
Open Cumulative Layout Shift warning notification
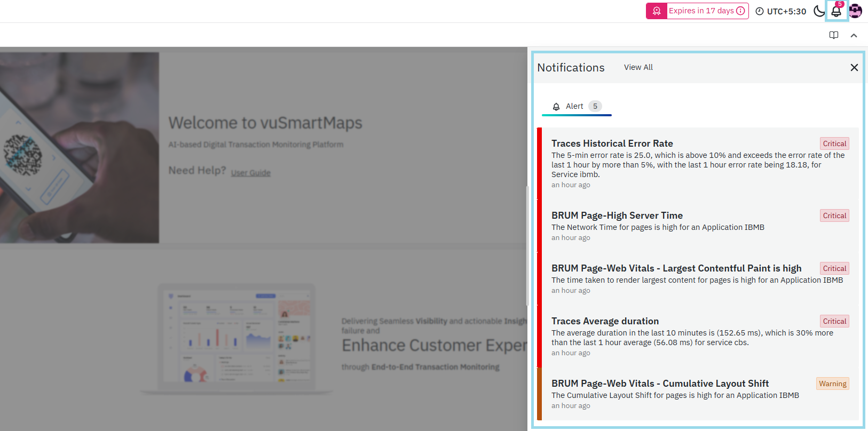pyautogui.click(x=660, y=384)
